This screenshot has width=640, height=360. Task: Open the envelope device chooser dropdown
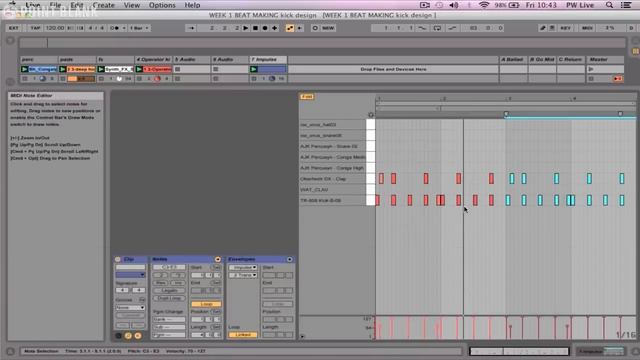click(x=243, y=267)
